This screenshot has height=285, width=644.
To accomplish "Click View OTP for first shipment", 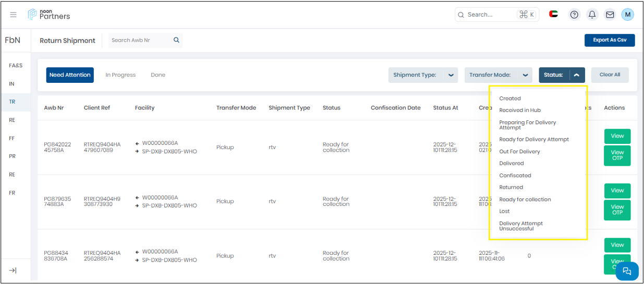I will 617,155.
